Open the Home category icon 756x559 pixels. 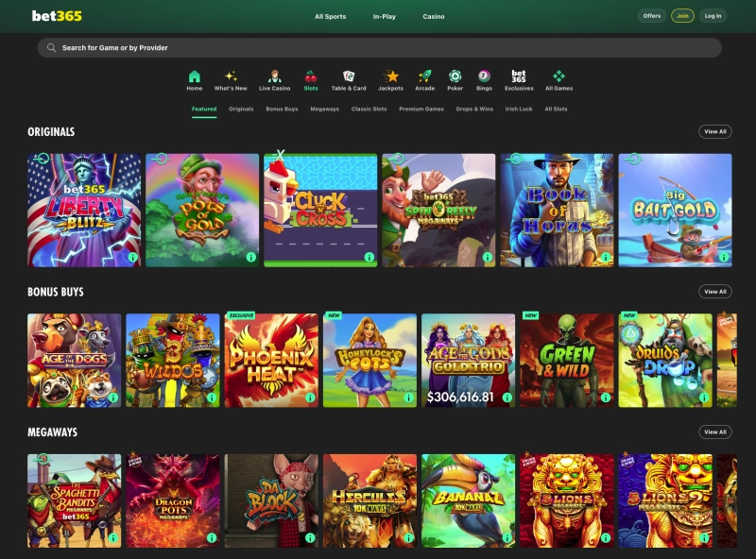pyautogui.click(x=195, y=76)
